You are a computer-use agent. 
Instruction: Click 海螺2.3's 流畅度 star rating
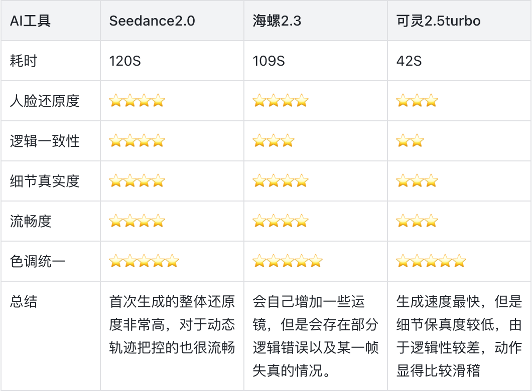[x=281, y=221]
